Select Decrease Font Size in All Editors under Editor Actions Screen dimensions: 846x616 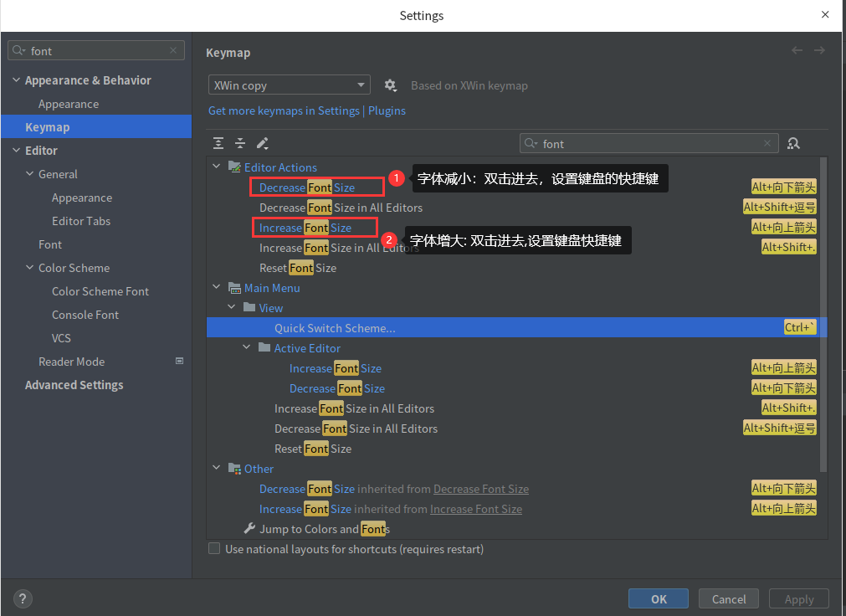tap(341, 208)
